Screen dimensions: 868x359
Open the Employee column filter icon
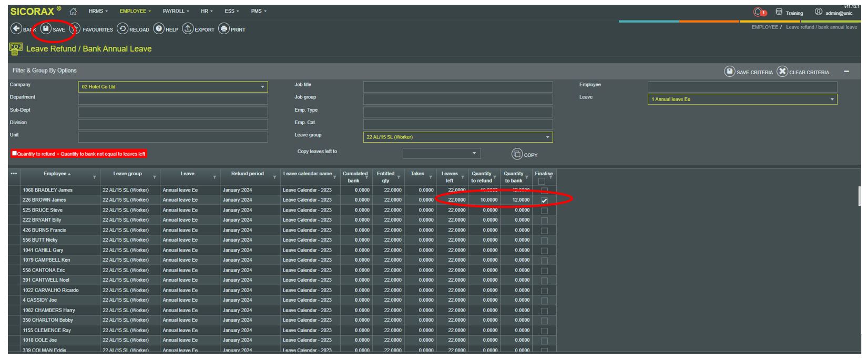[95, 177]
